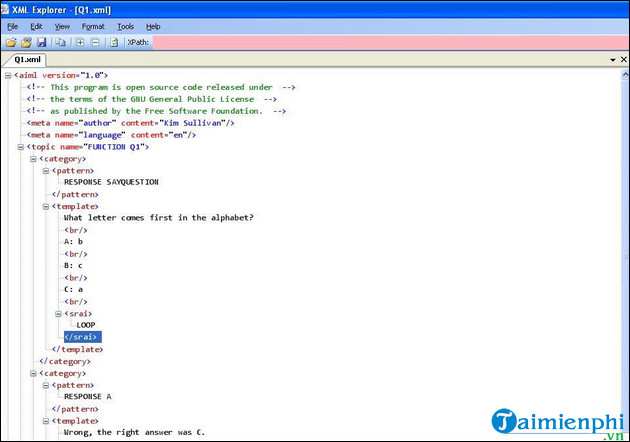Select the aiml version="1.0" line

(61, 76)
